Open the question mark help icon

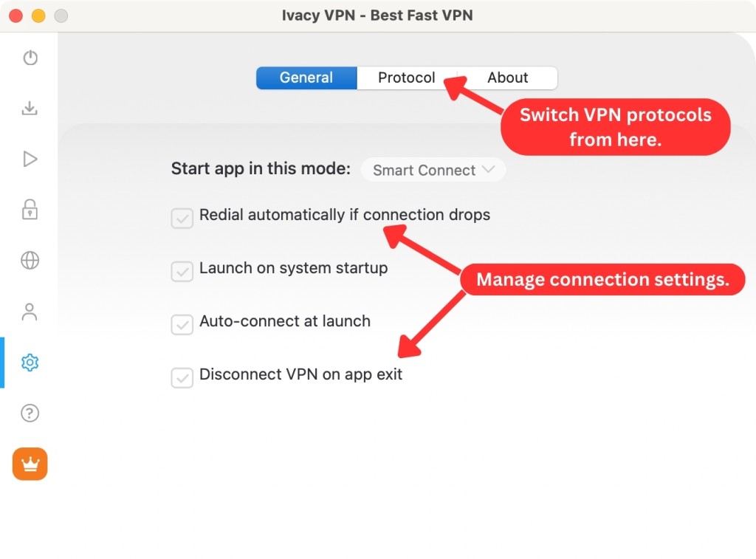click(30, 413)
